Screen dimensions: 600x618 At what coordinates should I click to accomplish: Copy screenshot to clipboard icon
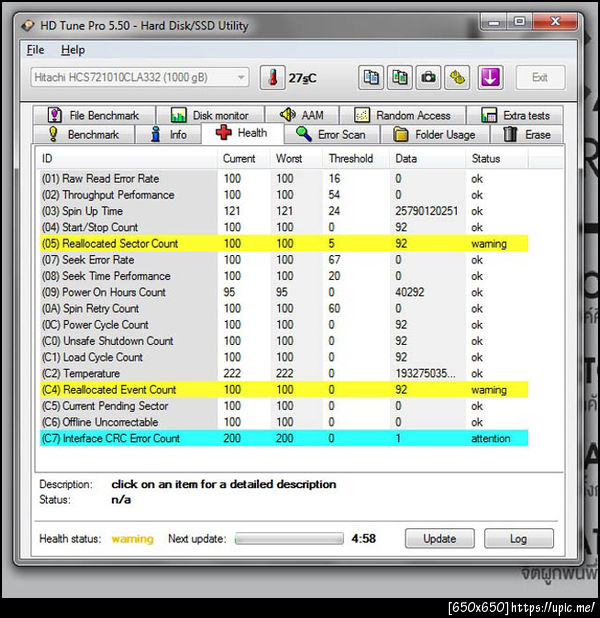[x=399, y=78]
